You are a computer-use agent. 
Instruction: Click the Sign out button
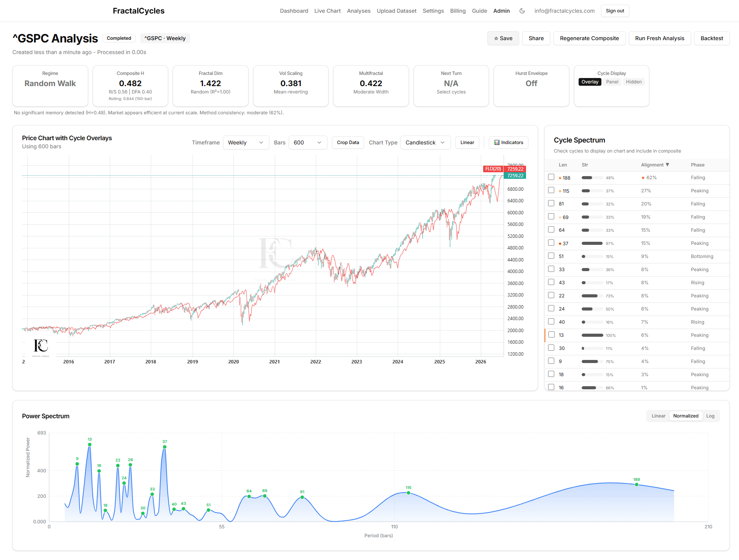[x=615, y=11]
